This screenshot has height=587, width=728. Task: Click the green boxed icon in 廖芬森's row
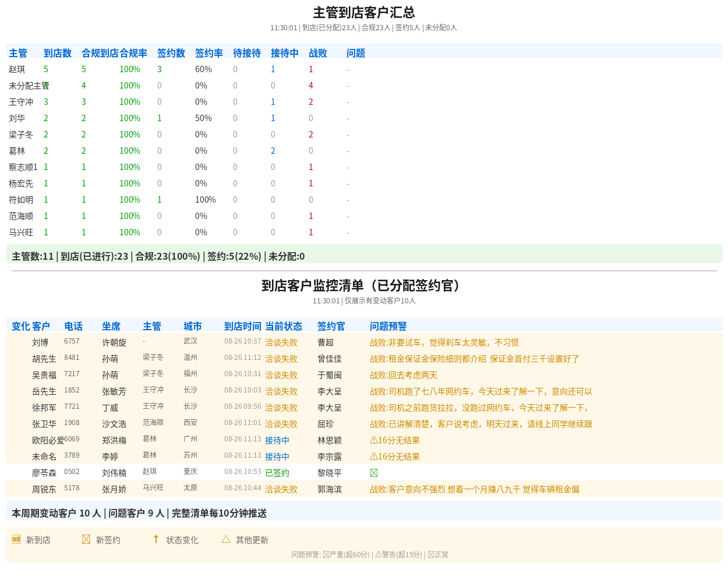click(374, 473)
